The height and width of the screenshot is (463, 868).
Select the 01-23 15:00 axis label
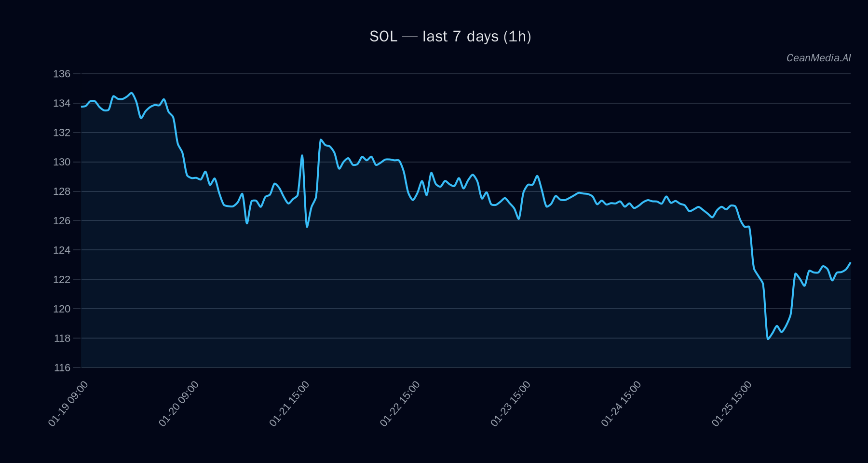[510, 403]
